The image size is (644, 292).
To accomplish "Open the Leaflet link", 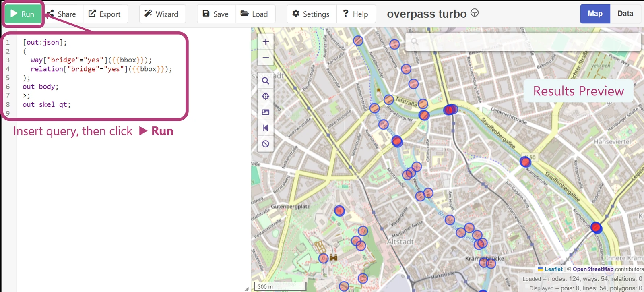I will (553, 269).
